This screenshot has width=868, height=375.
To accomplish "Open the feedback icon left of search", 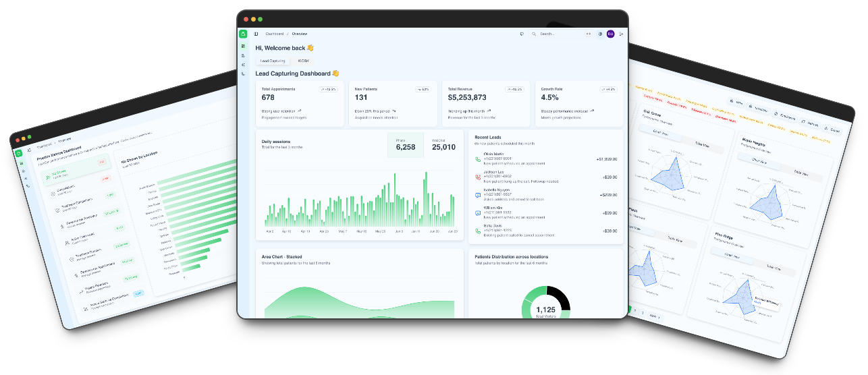I will (x=522, y=34).
